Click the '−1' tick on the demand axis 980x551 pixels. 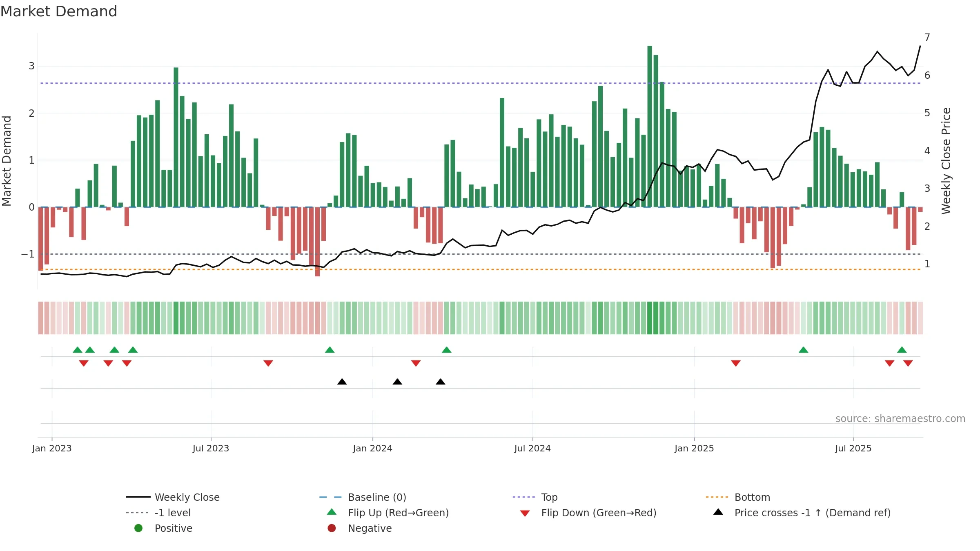pos(28,254)
